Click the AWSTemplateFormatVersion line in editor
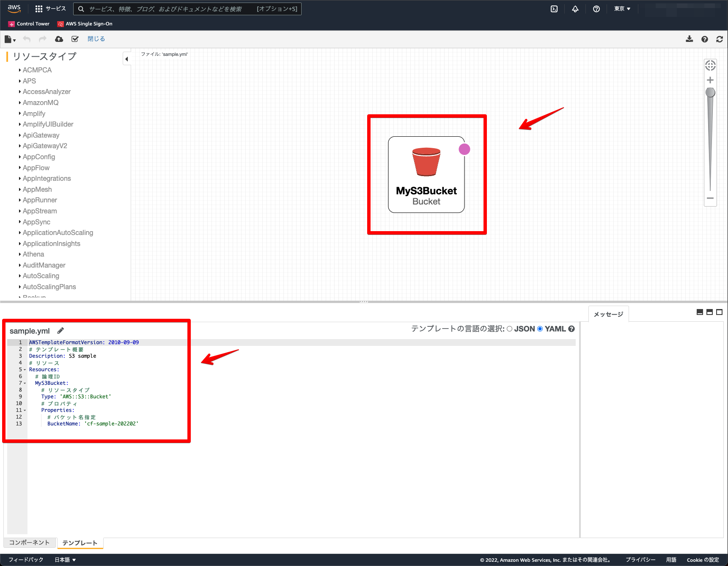The width and height of the screenshot is (728, 566). point(84,342)
